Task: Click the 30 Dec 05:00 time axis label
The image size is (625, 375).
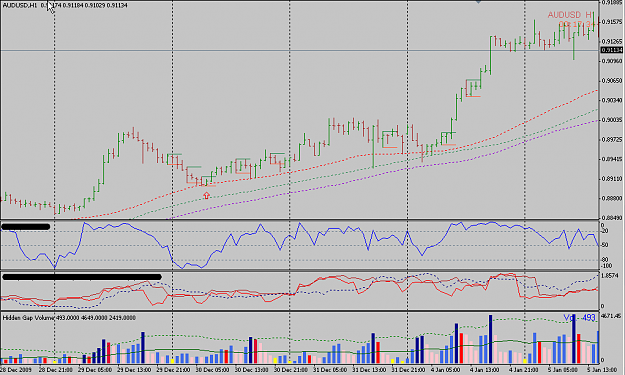Action: point(212,370)
